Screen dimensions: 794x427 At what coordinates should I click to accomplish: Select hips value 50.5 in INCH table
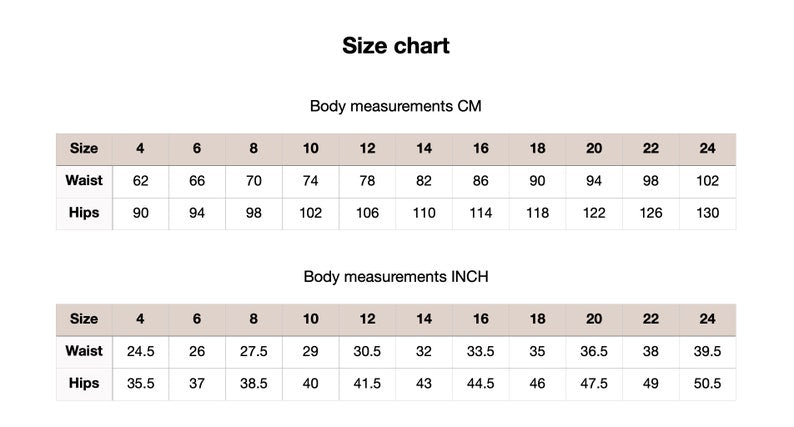[707, 383]
